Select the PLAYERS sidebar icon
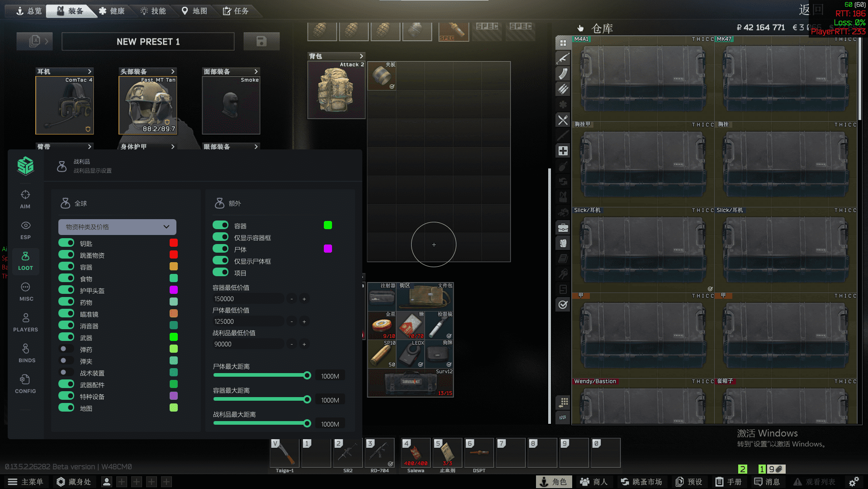868x489 pixels. [x=25, y=322]
